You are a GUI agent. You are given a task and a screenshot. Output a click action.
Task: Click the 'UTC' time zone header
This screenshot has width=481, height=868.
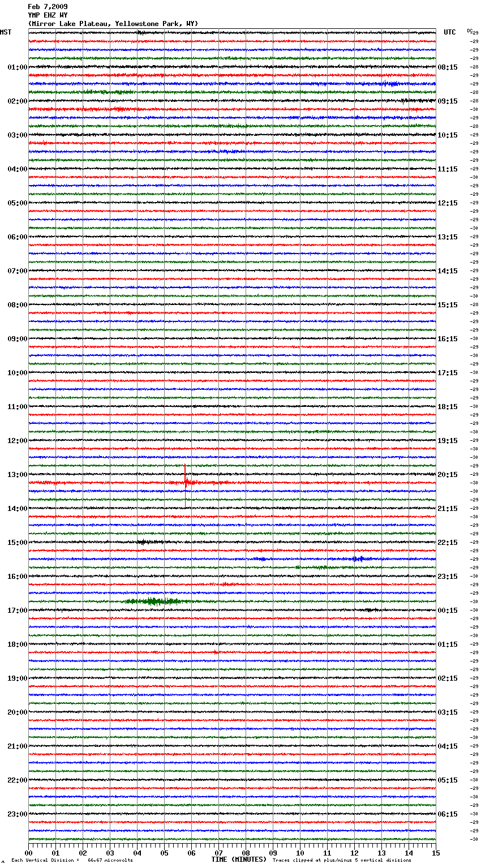pos(449,32)
